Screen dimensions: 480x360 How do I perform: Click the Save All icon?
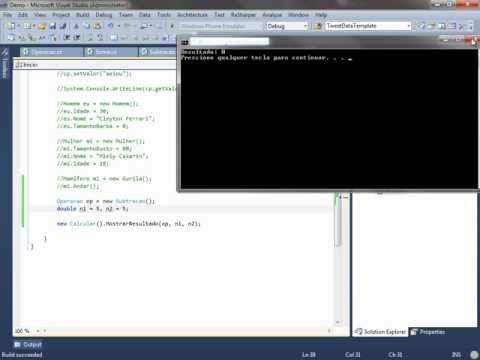pyautogui.click(x=63, y=26)
